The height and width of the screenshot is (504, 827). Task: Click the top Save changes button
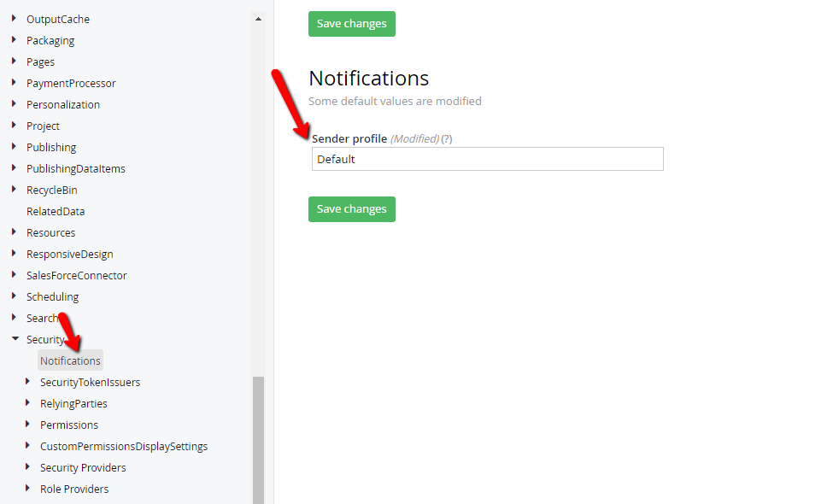coord(352,24)
